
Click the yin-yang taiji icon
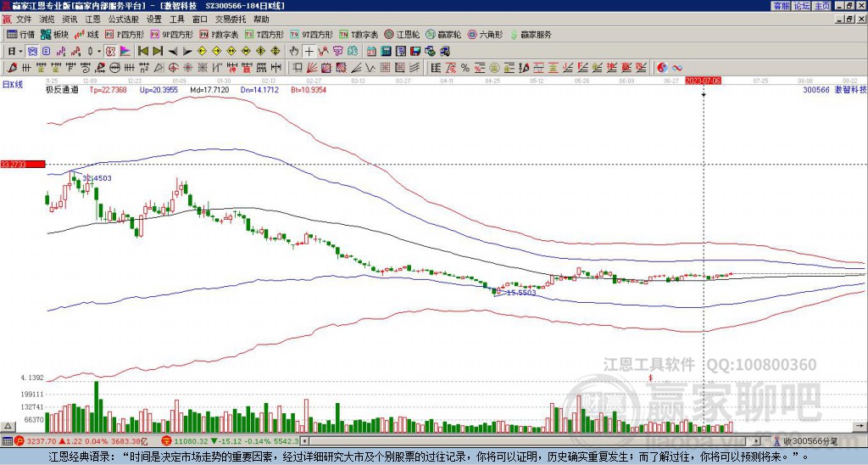point(661,68)
